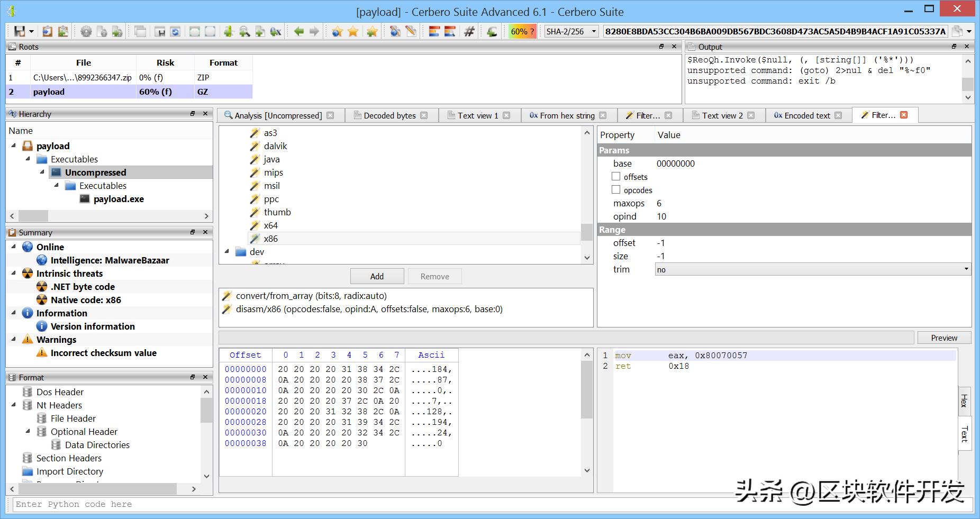Click the Add button

click(377, 276)
